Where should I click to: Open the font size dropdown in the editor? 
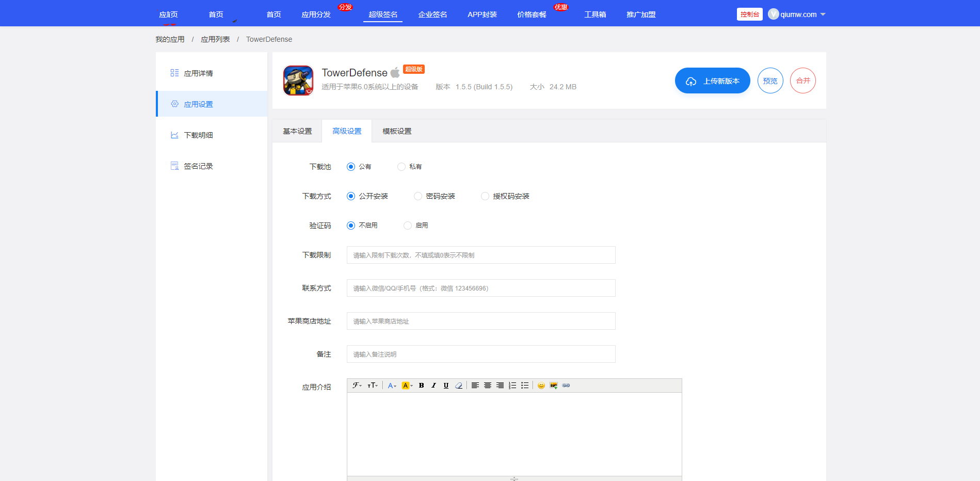point(372,386)
